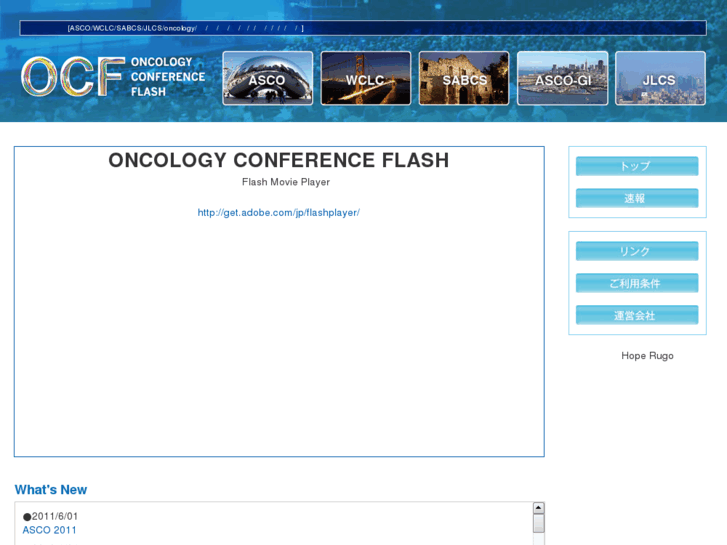This screenshot has height=545, width=727.
Task: Open the ASCO-GI conference thumbnail
Action: [562, 78]
